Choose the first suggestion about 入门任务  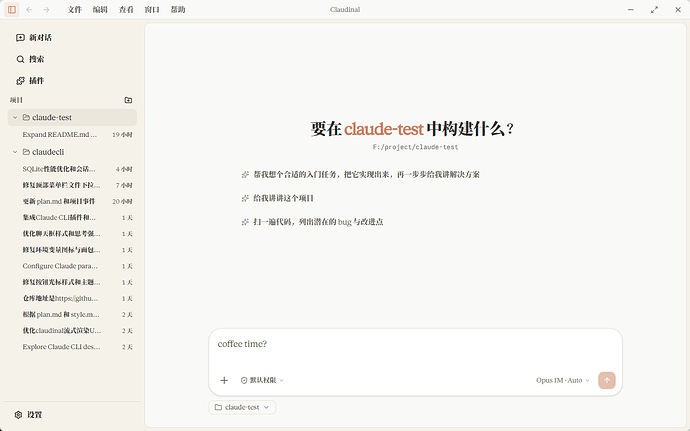(360, 174)
